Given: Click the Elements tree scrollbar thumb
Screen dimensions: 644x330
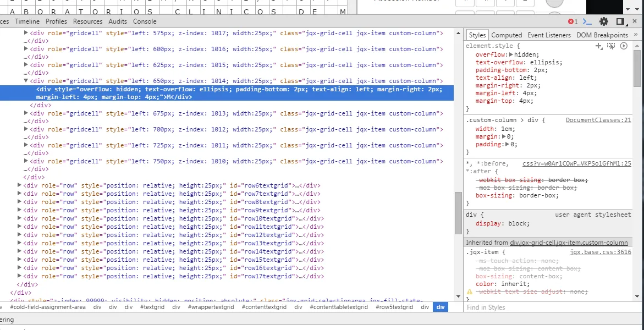Looking at the screenshot, I should pyautogui.click(x=458, y=213).
